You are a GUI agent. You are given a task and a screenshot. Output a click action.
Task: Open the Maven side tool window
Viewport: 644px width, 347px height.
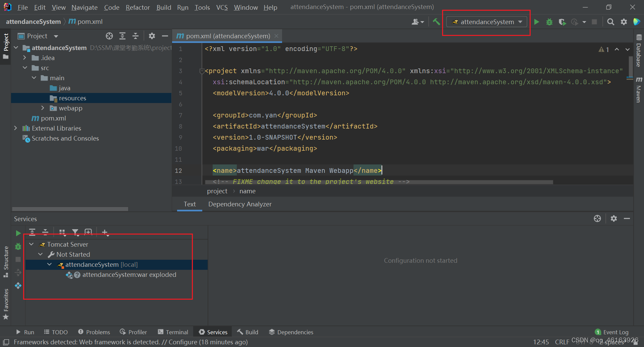pyautogui.click(x=639, y=90)
